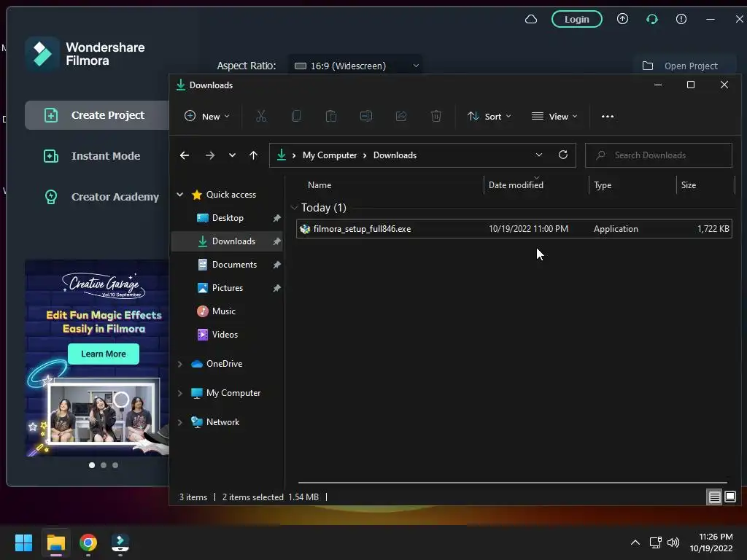This screenshot has height=560, width=747.
Task: Go back with the left arrow
Action: 185,155
